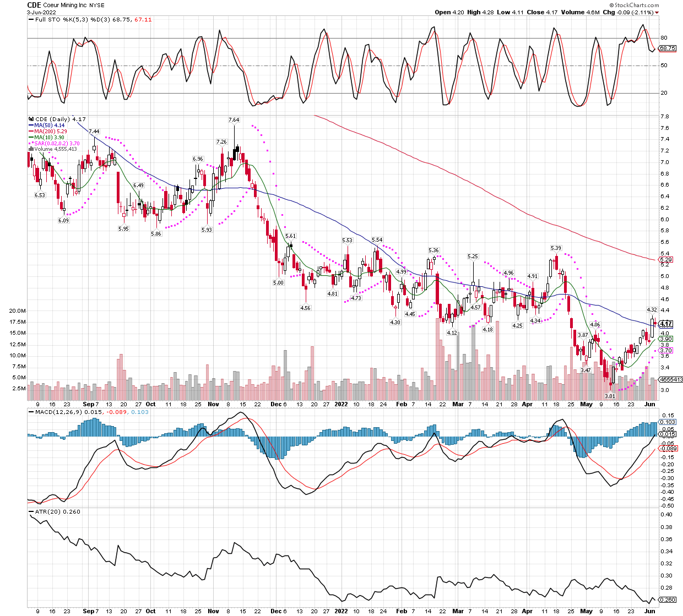Image resolution: width=683 pixels, height=616 pixels.
Task: Click the 0.260 ATR value tag on right axis
Action: [x=668, y=600]
